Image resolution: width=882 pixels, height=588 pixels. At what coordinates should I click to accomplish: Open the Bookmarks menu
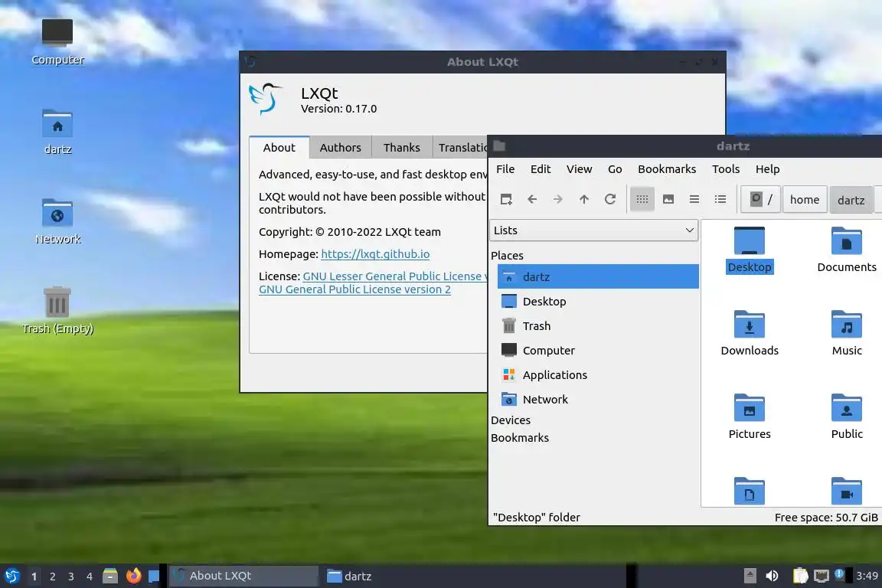coord(667,168)
